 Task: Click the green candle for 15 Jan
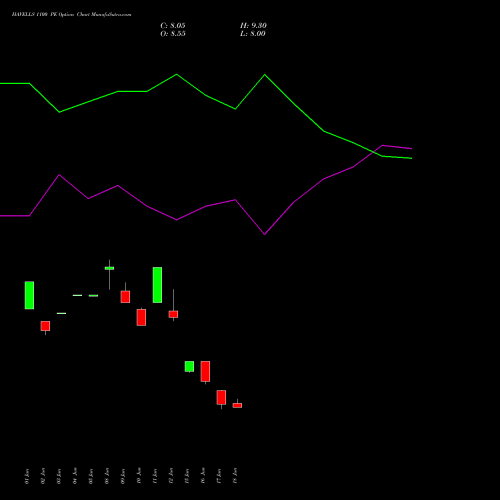pyautogui.click(x=189, y=366)
